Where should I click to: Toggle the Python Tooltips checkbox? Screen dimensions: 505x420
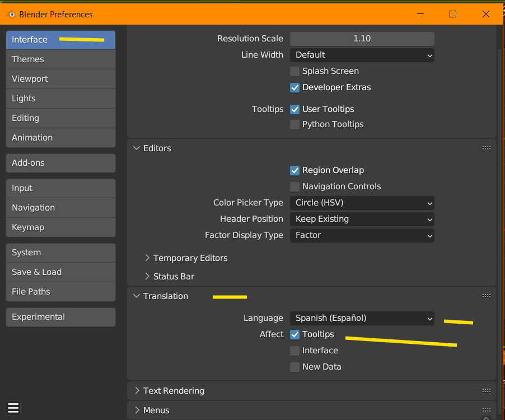[294, 124]
